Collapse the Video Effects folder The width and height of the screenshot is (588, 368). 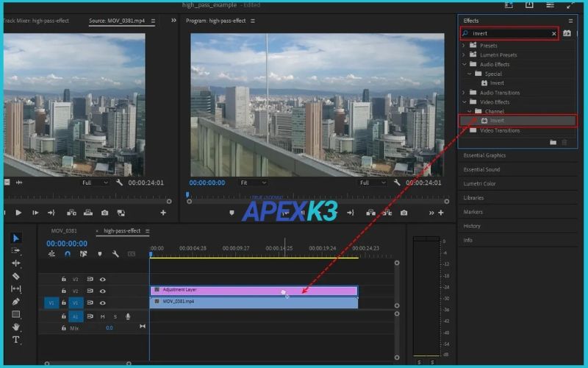463,102
